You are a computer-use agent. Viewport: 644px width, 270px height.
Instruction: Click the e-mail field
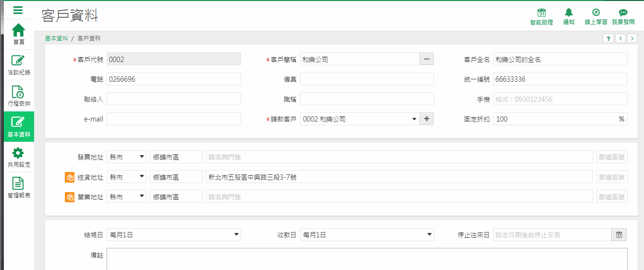(174, 119)
